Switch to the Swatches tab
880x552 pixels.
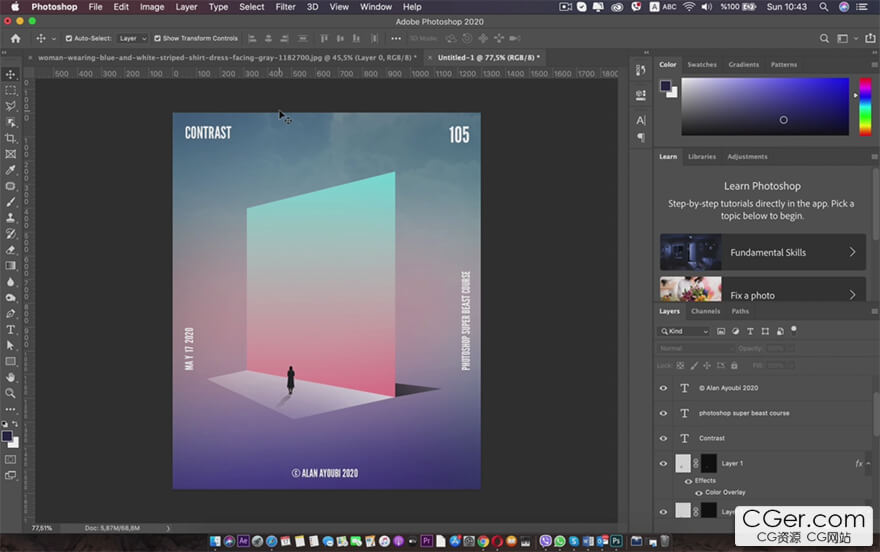tap(702, 65)
